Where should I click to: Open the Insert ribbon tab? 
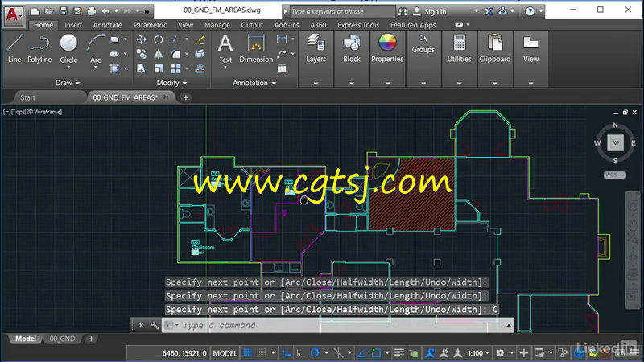point(73,25)
